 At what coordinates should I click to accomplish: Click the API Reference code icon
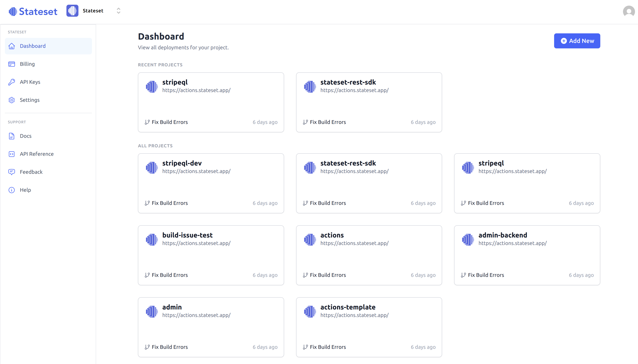[11, 154]
